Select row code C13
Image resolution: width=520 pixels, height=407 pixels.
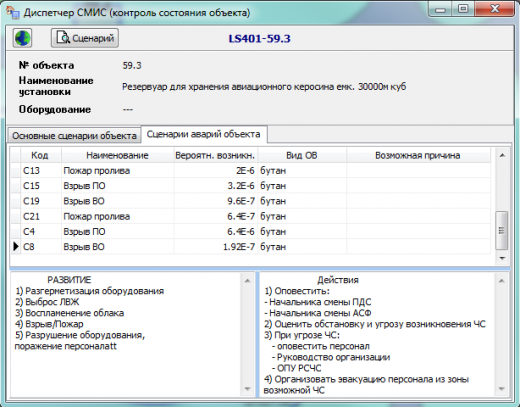click(x=31, y=171)
